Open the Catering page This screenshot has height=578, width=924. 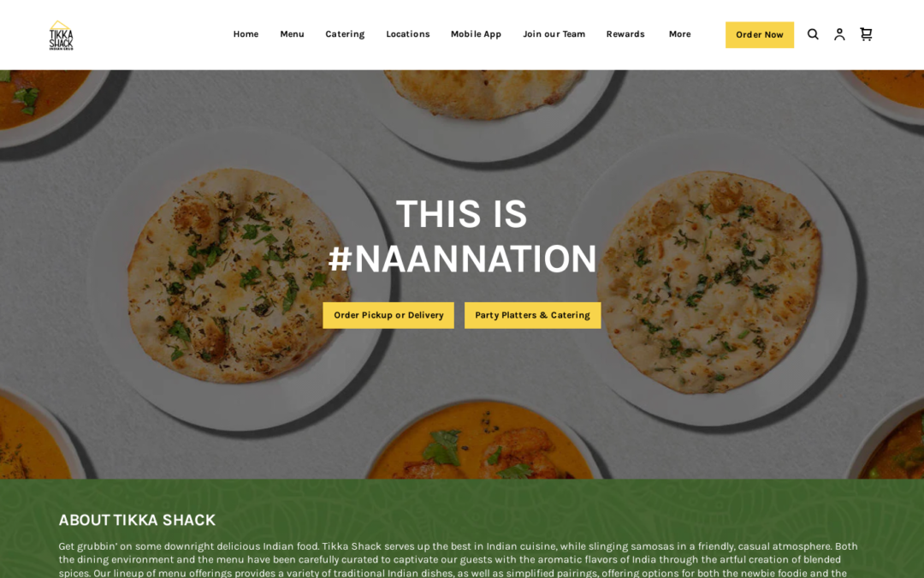point(345,34)
